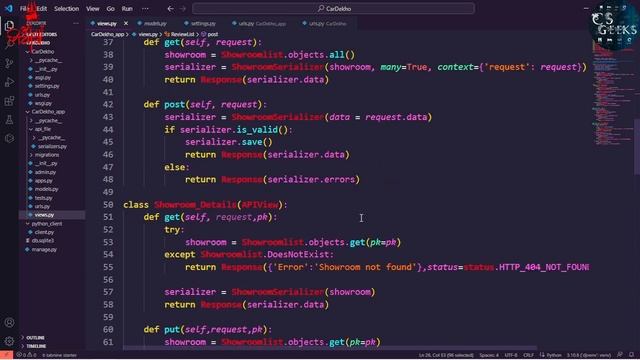Open the Selection menu
Viewport: 640px width, 360px height.
(66, 9)
